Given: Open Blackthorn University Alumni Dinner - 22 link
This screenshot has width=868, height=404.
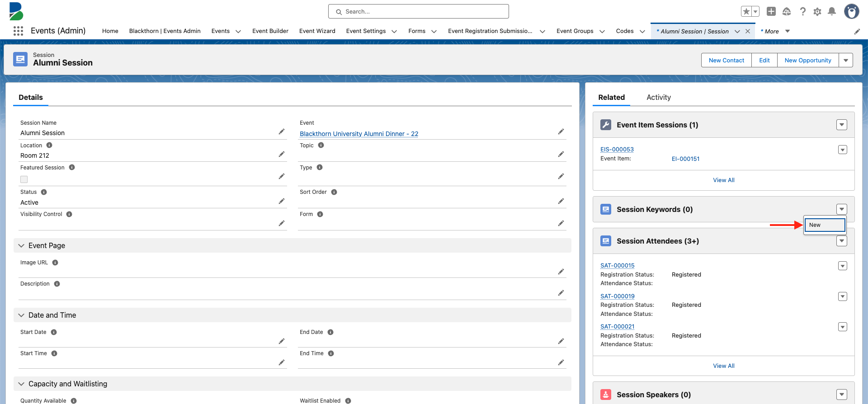Looking at the screenshot, I should point(359,134).
